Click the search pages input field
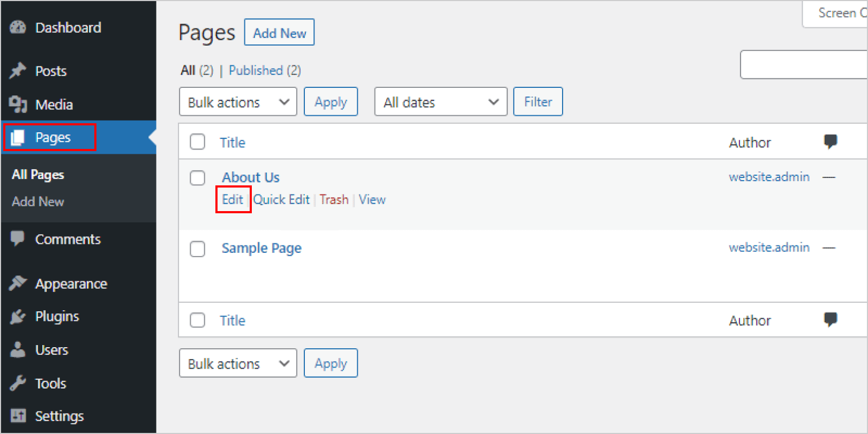Image resolution: width=868 pixels, height=434 pixels. pyautogui.click(x=803, y=65)
